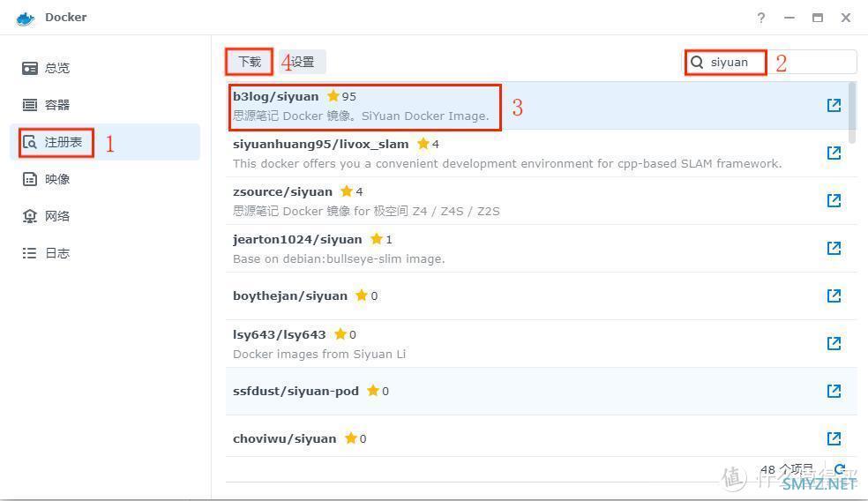The width and height of the screenshot is (868, 501).
Task: Open external link for ssfdust/siyuan-pod
Action: (834, 391)
